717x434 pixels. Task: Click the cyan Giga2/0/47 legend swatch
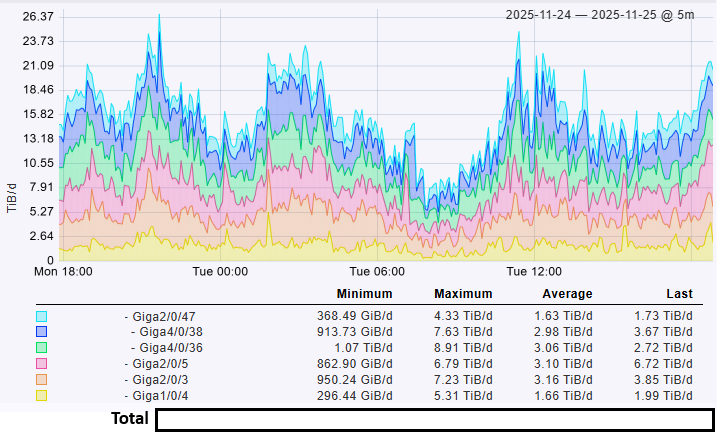pos(41,315)
